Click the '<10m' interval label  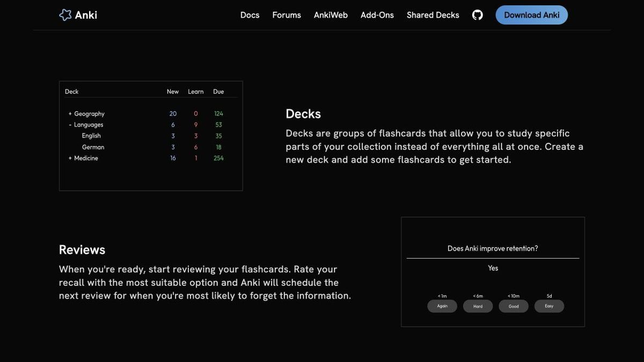(514, 296)
